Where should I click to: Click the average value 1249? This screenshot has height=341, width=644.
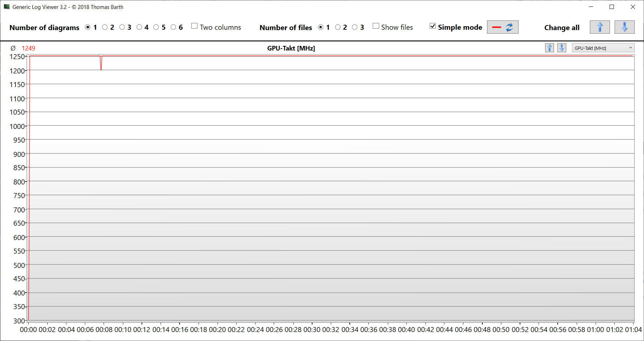pos(29,48)
